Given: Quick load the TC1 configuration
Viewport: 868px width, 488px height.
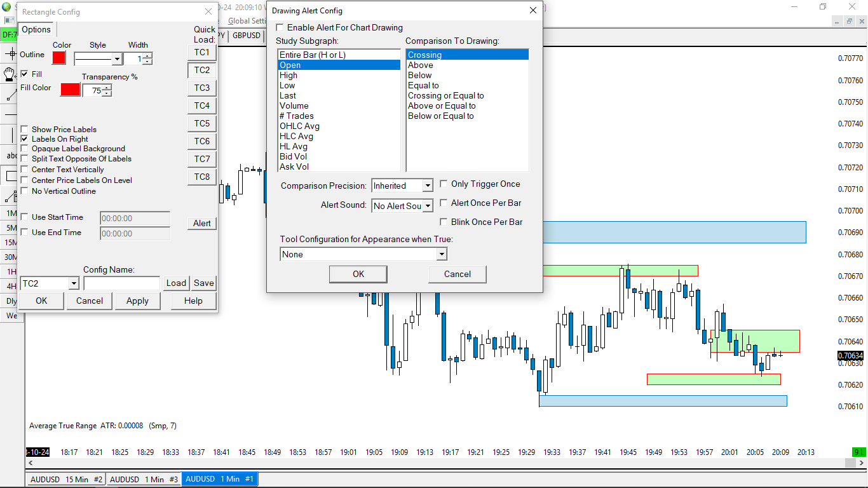Looking at the screenshot, I should click(202, 52).
